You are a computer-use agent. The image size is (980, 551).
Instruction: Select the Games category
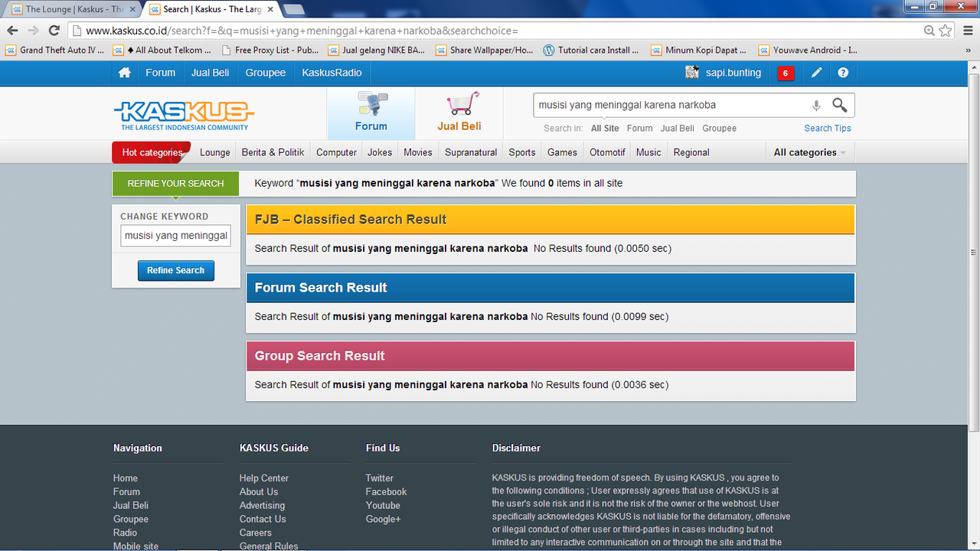pos(562,152)
